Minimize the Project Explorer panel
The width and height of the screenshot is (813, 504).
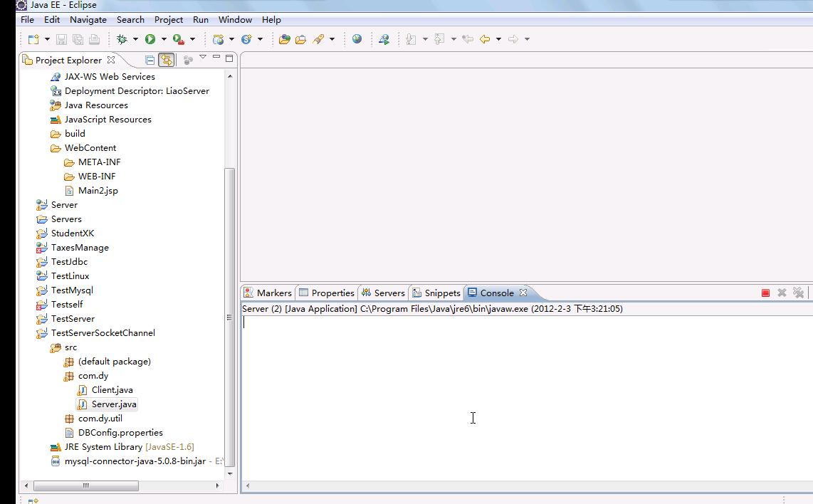(216, 57)
